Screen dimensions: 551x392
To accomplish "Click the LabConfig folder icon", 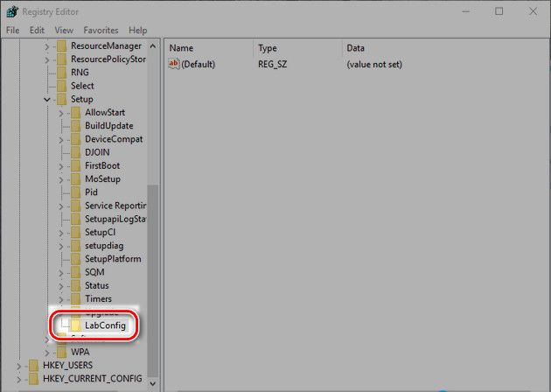I will 76,325.
